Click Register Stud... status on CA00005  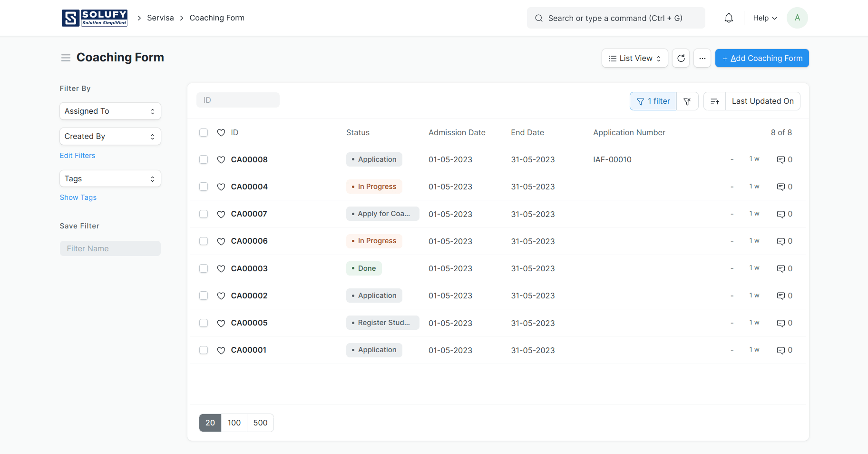[383, 323]
